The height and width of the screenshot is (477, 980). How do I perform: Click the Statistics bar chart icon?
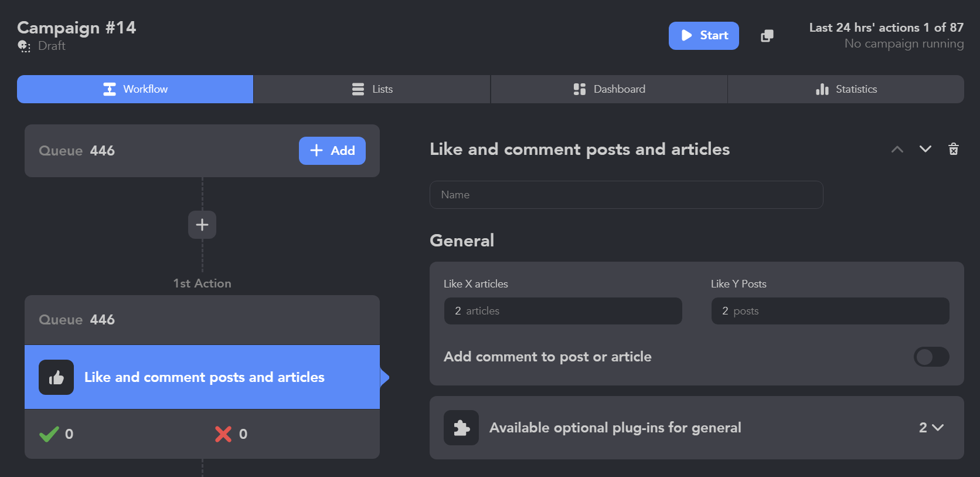click(x=822, y=89)
